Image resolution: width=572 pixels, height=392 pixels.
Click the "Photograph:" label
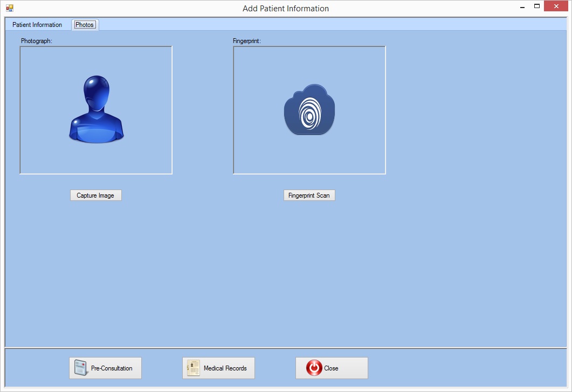[x=37, y=41]
